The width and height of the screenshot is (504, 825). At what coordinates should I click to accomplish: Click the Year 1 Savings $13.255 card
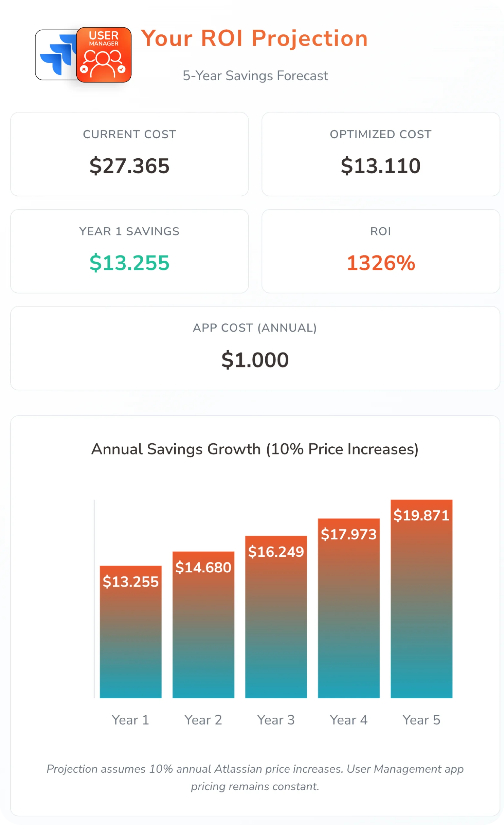[129, 251]
